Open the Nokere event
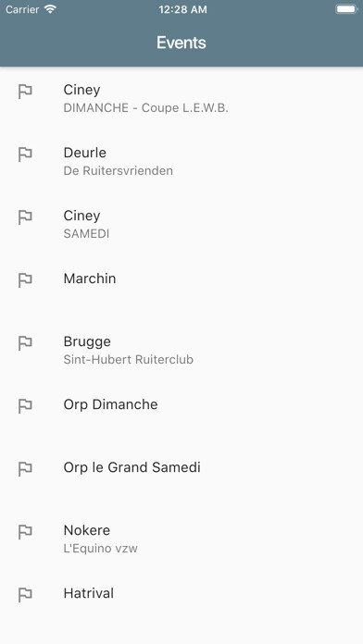363x644 pixels. coord(181,539)
